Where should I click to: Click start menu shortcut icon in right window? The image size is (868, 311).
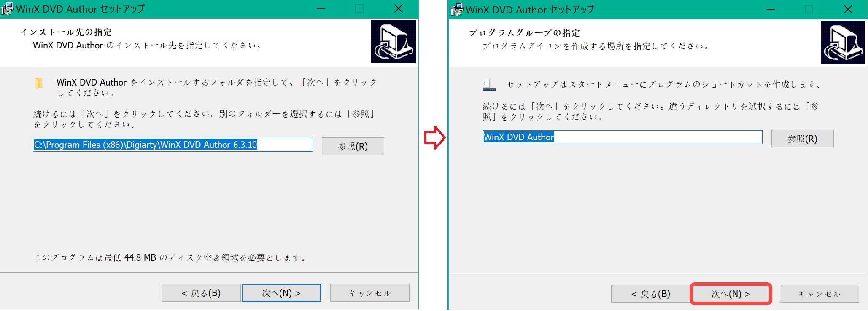[489, 84]
